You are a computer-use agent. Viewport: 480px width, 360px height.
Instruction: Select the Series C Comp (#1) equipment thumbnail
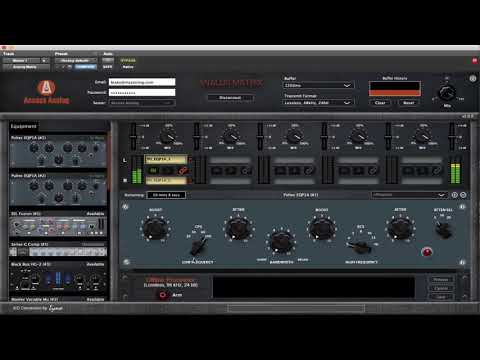[59, 249]
